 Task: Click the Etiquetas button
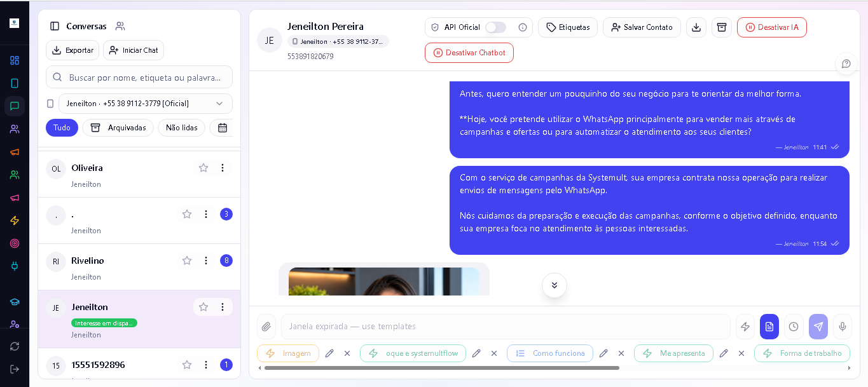tap(568, 27)
